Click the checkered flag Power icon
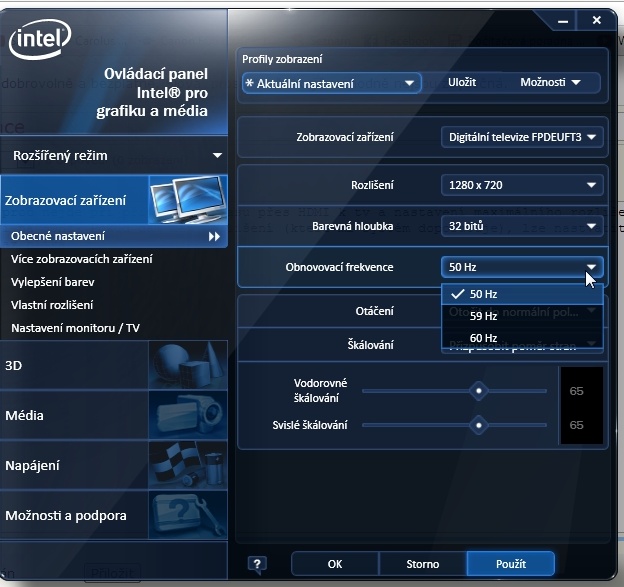624x587 pixels. 188,465
